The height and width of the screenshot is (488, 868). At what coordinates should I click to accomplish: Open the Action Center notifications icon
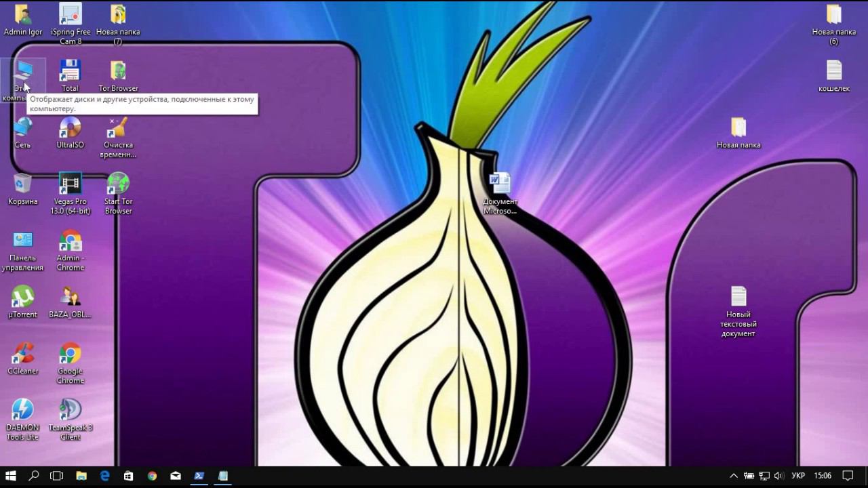(848, 476)
